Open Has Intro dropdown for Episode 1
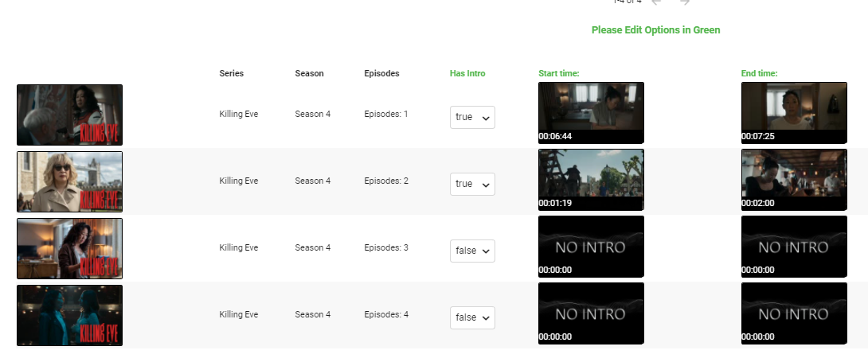 pos(472,117)
